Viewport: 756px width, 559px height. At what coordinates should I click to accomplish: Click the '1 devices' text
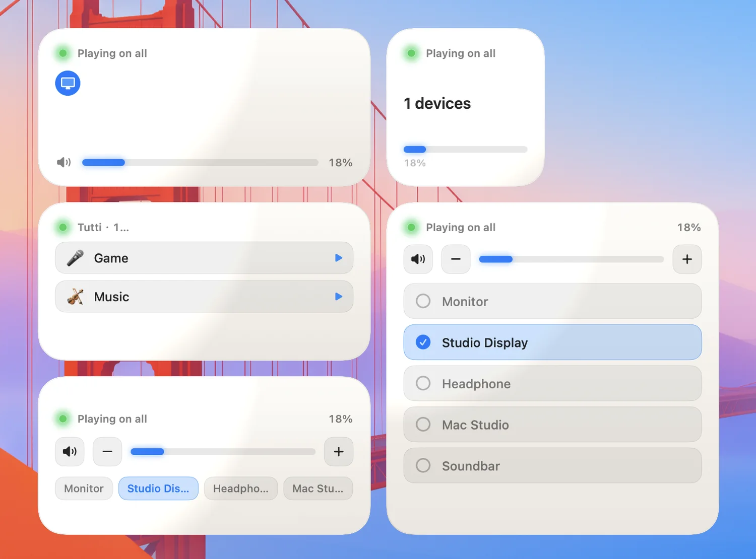437,103
